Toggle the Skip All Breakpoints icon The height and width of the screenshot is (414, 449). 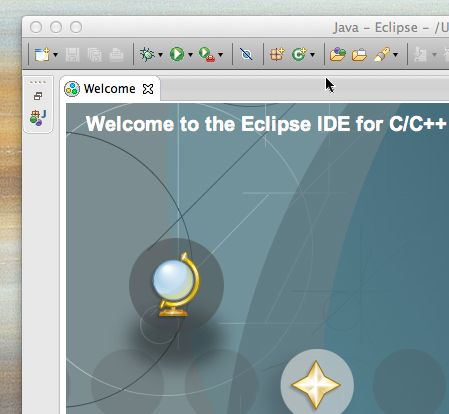click(246, 54)
